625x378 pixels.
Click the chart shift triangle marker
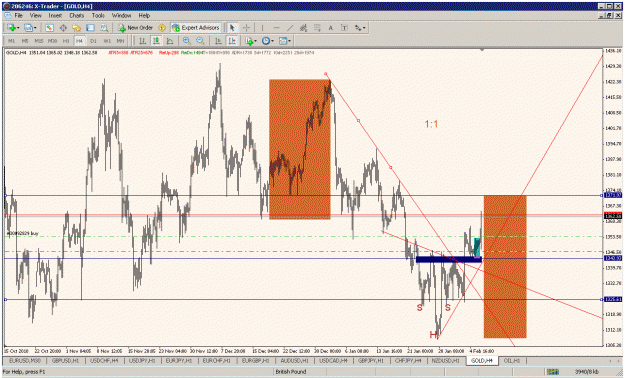(x=482, y=50)
